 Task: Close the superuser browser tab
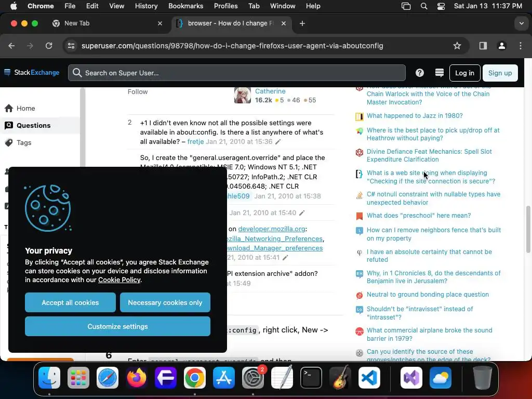coord(284,23)
